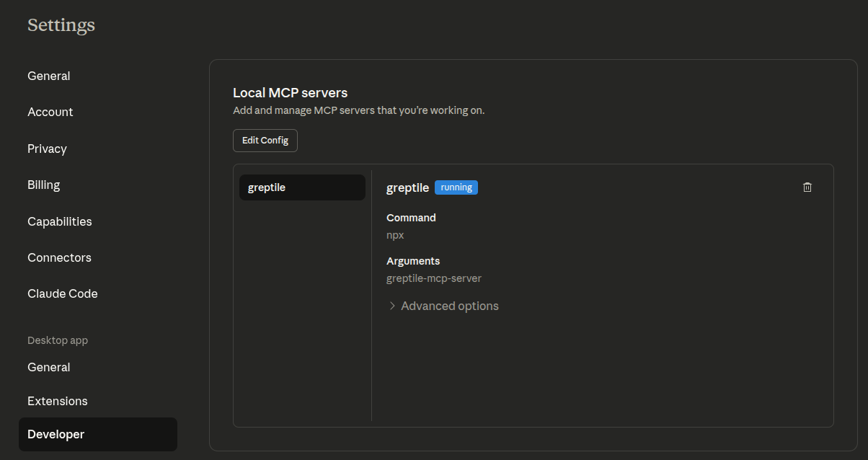Open the MCP server Edit Config dialog
The image size is (868, 460).
[265, 140]
